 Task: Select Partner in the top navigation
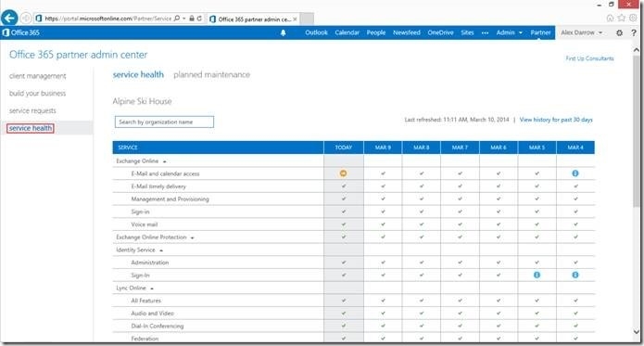(x=540, y=32)
